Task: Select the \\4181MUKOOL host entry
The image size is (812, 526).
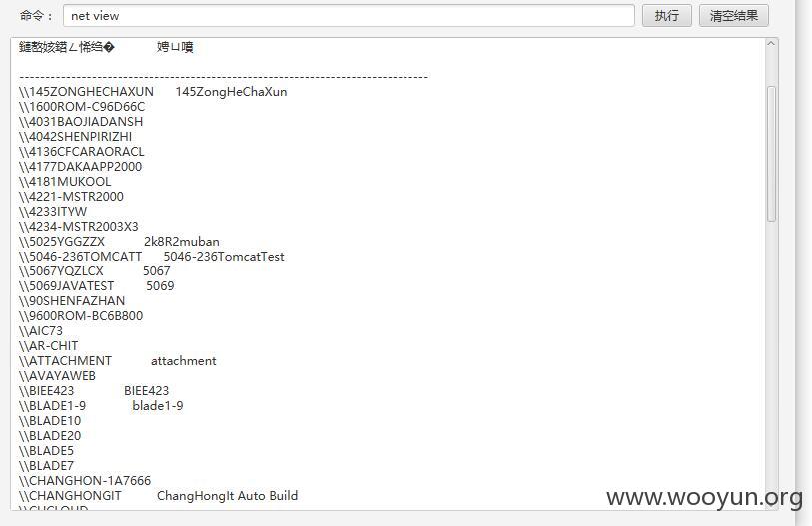Action: tap(65, 182)
